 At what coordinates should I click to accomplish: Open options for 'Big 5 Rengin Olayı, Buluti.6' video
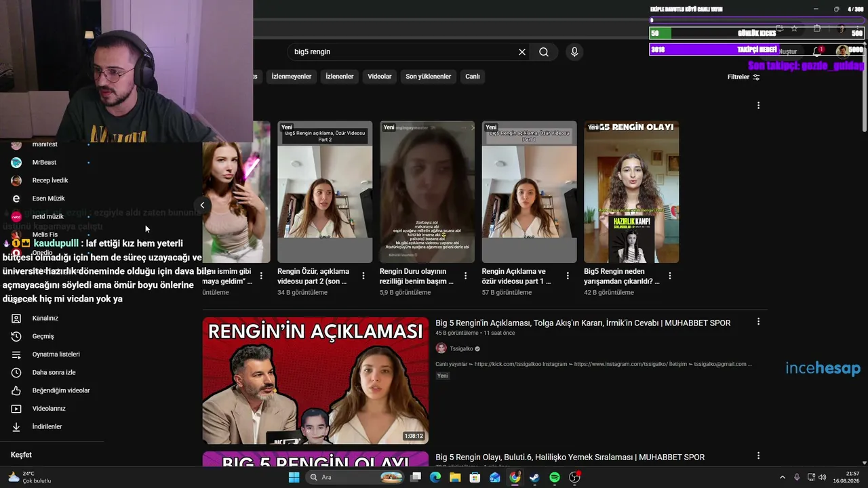tap(758, 456)
